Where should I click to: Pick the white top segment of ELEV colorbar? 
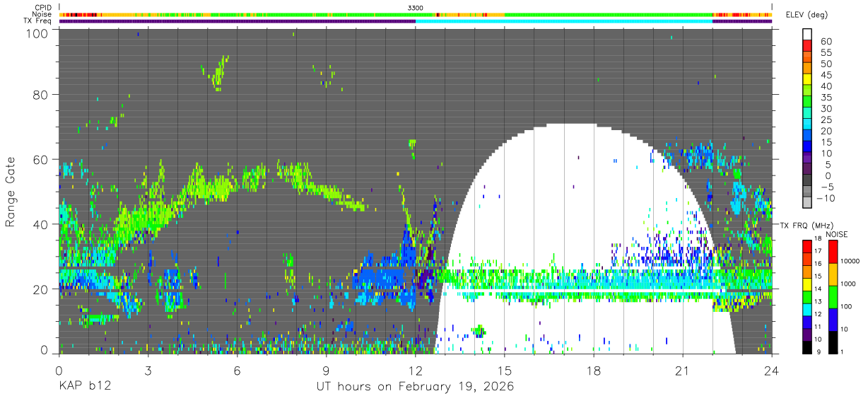807,34
